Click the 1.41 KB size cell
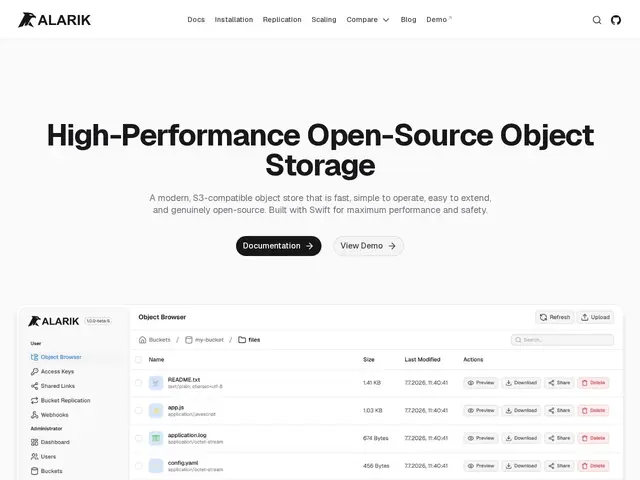Image resolution: width=640 pixels, height=480 pixels. tap(372, 383)
